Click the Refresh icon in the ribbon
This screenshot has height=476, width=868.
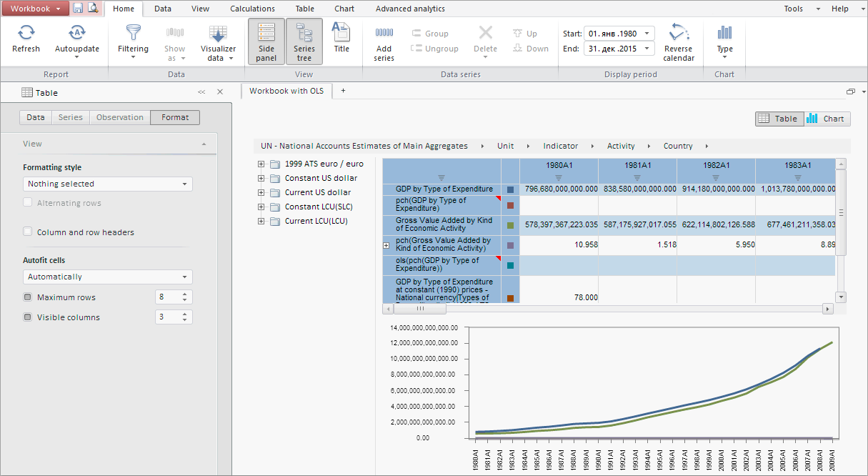[26, 34]
